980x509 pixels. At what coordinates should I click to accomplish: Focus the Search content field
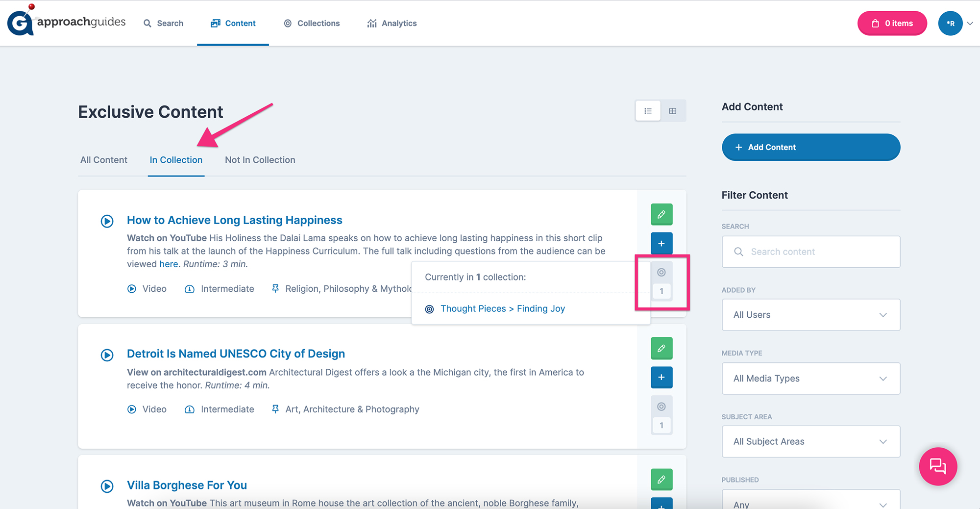coord(811,252)
